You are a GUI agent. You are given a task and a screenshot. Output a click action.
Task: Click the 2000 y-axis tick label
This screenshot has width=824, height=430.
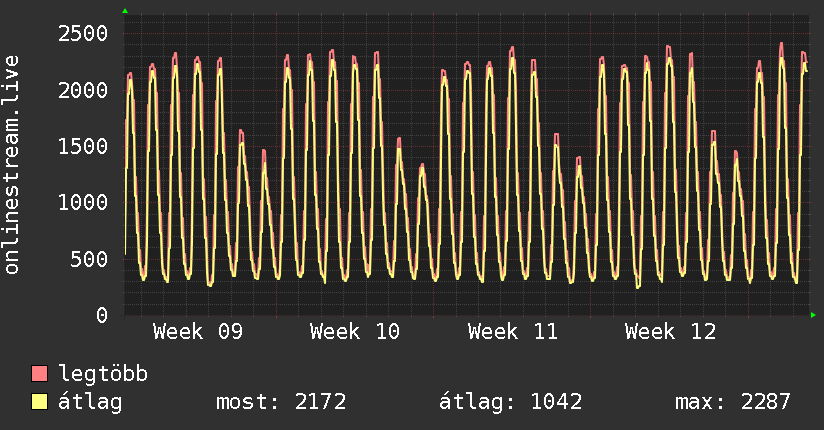82,90
